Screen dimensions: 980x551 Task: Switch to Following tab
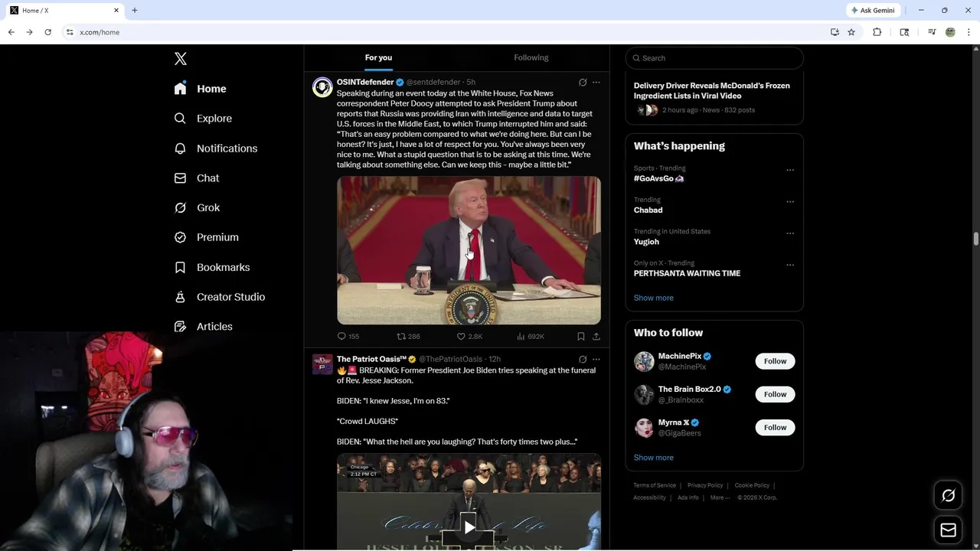531,57
